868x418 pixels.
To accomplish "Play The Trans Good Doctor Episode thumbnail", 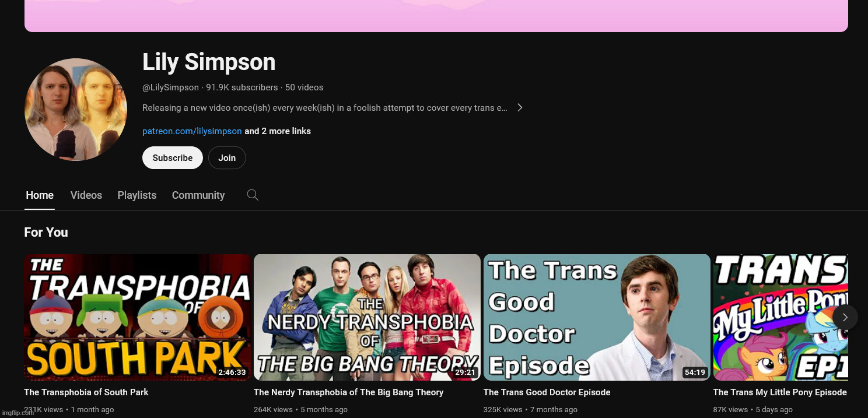I will (x=597, y=317).
